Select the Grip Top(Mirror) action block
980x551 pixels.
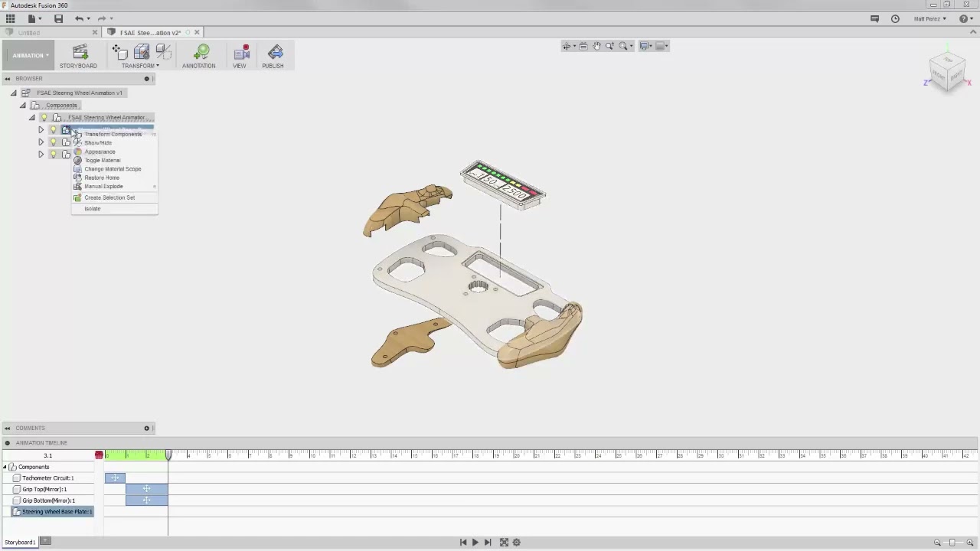146,489
